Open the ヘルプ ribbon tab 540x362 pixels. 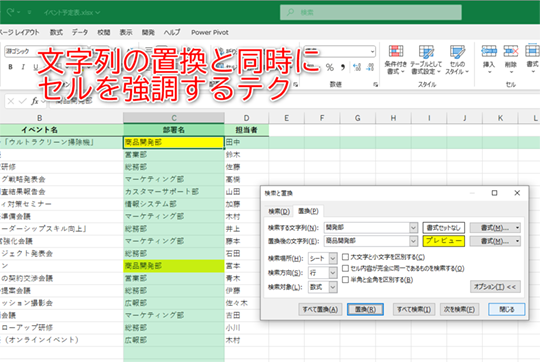click(172, 32)
